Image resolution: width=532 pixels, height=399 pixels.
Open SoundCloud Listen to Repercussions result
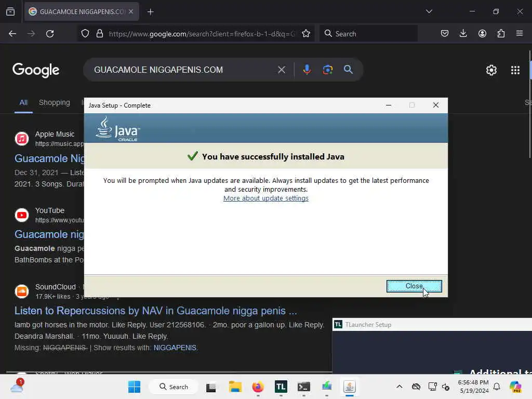coord(155,311)
